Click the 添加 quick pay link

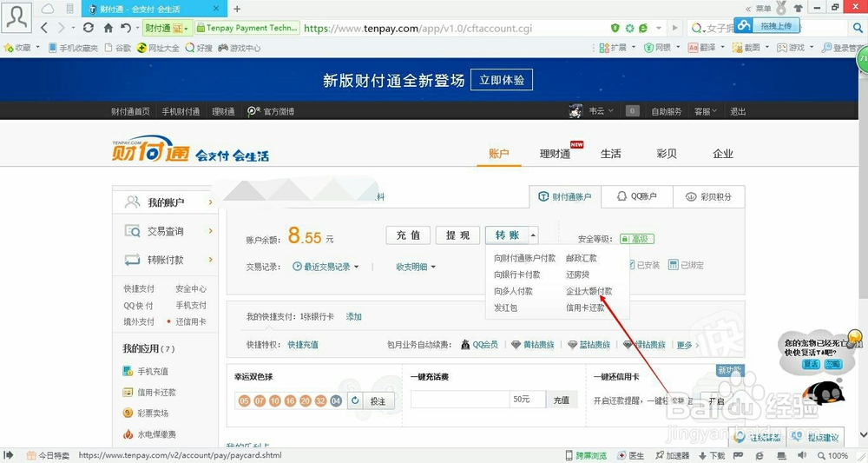click(354, 317)
